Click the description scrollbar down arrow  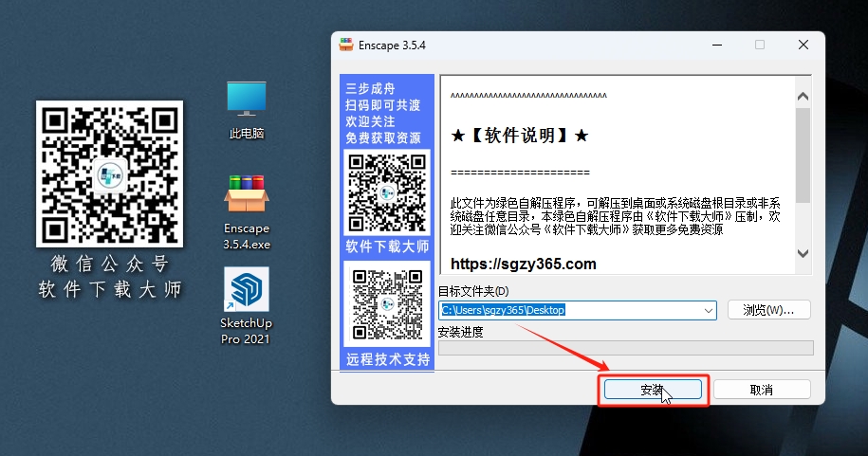tap(803, 253)
